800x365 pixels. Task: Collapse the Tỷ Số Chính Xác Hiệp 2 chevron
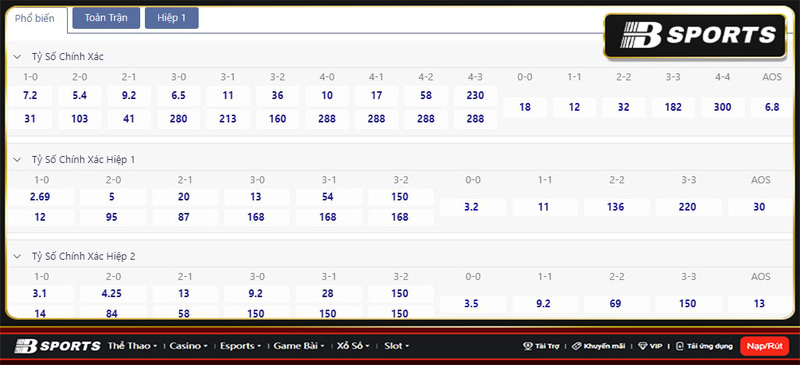coord(17,256)
